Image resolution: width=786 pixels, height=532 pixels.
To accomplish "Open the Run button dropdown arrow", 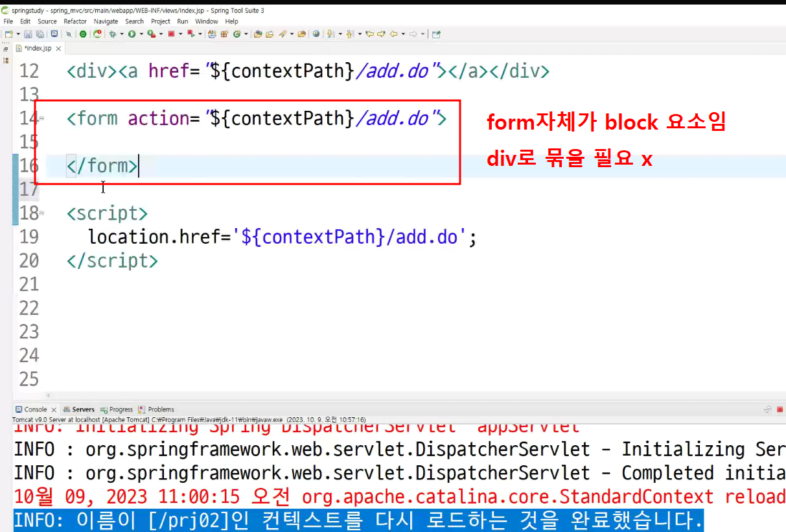I will click(141, 34).
